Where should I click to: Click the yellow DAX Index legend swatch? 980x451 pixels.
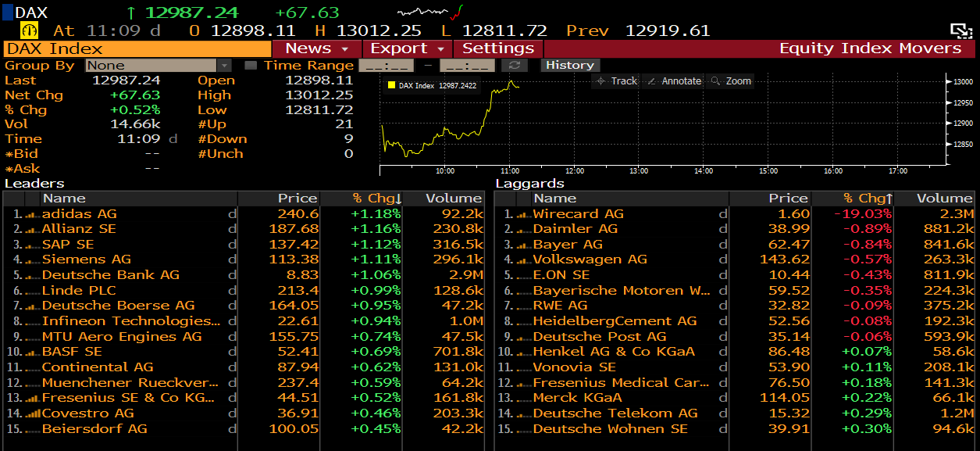click(392, 85)
